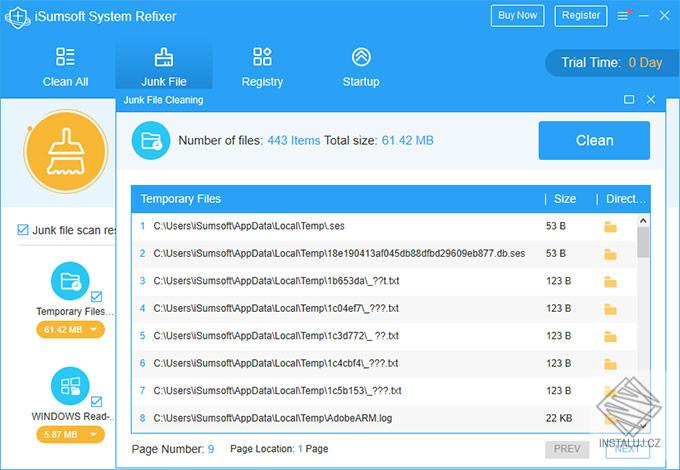Click the blue folder icon beside Number of files
This screenshot has width=680, height=470.
pos(151,140)
